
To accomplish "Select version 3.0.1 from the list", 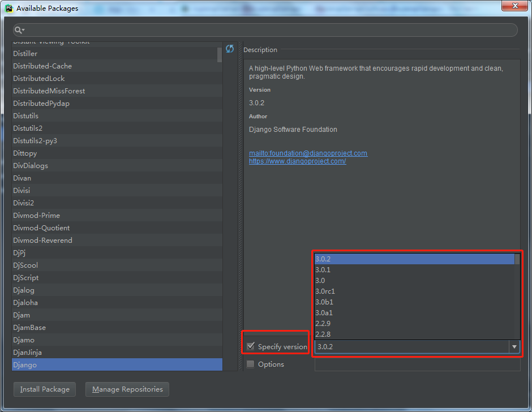I will [x=414, y=270].
